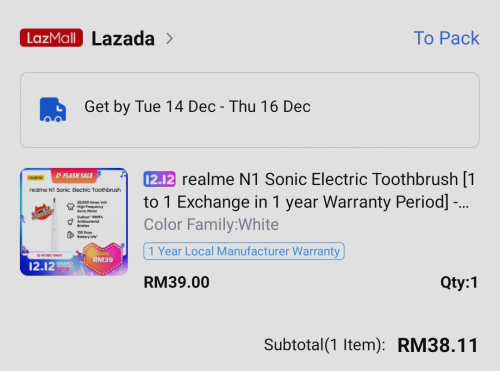Screen dimensions: 500x371
Task: Click the toothbrush picture in the thumbnail
Action: pos(54,223)
